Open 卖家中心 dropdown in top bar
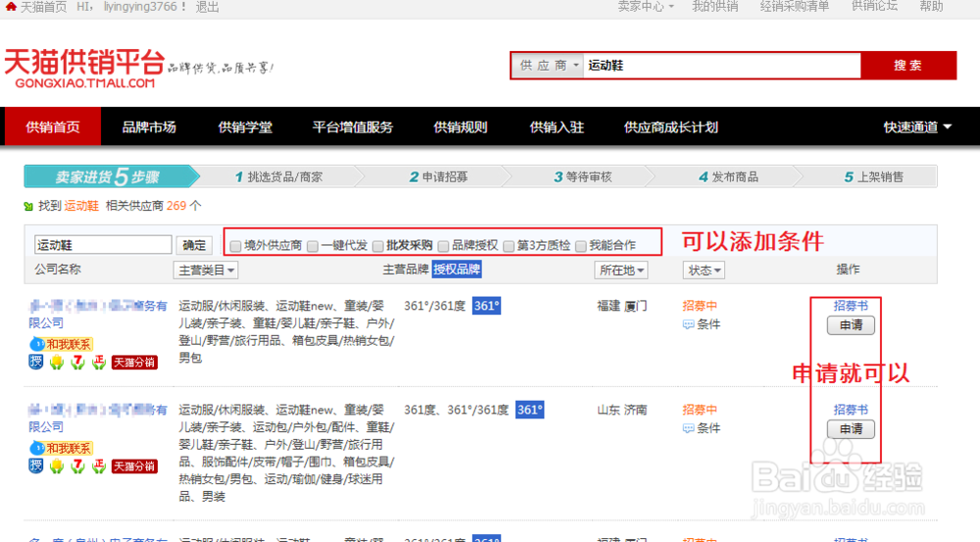The height and width of the screenshot is (542, 980). pos(646,6)
